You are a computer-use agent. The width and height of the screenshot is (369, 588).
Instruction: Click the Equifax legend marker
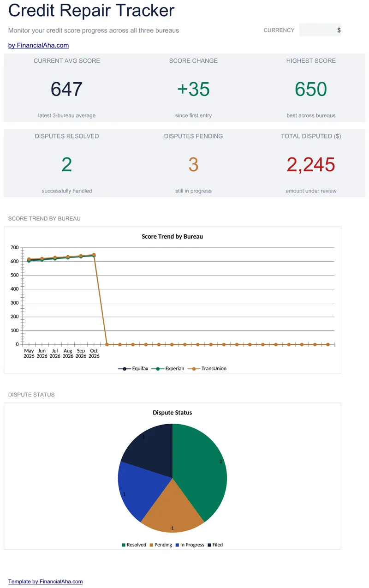pyautogui.click(x=125, y=369)
